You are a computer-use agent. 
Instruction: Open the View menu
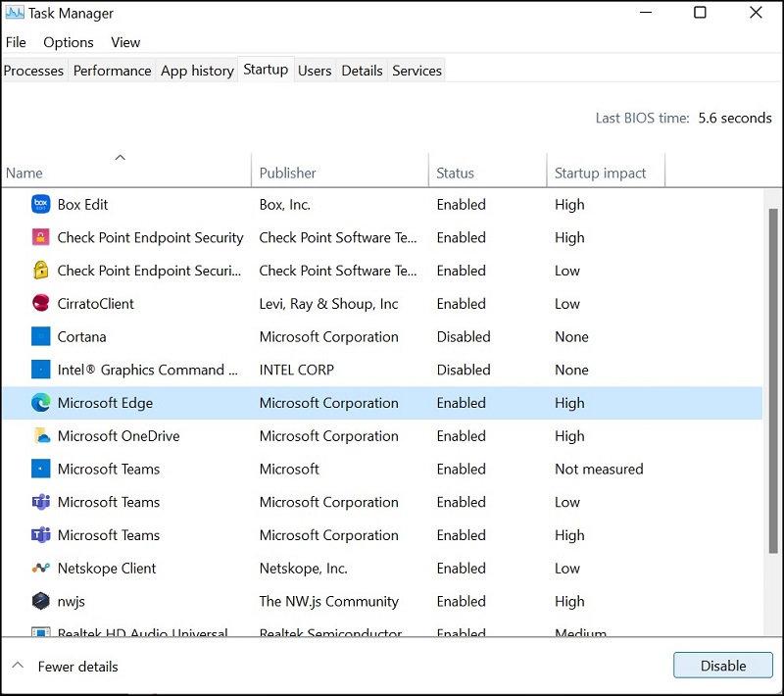click(x=125, y=42)
